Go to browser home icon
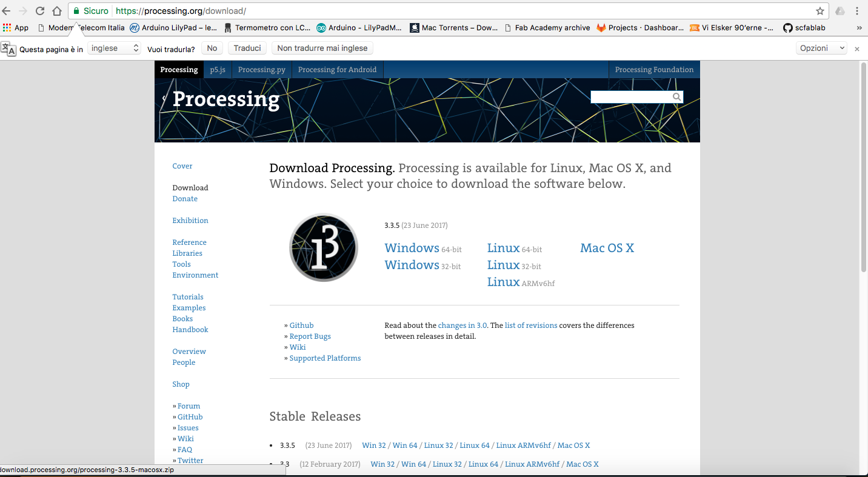Screen dimensions: 868x477 (57, 11)
